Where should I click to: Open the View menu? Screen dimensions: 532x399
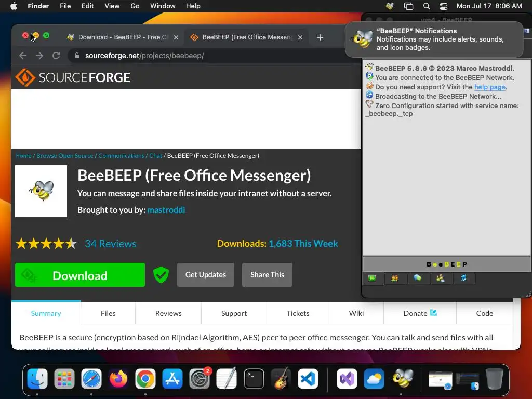coord(112,6)
